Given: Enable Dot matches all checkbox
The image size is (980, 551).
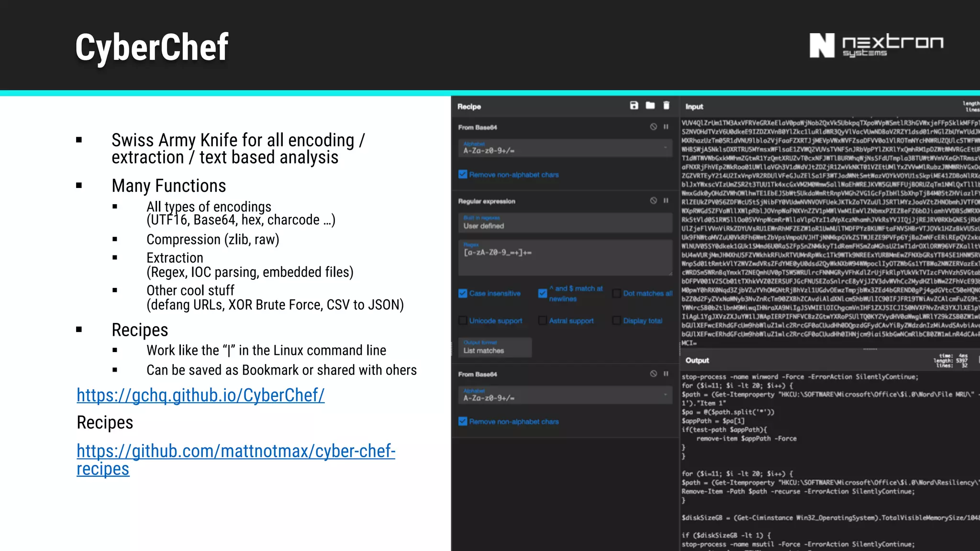Looking at the screenshot, I should pyautogui.click(x=617, y=293).
